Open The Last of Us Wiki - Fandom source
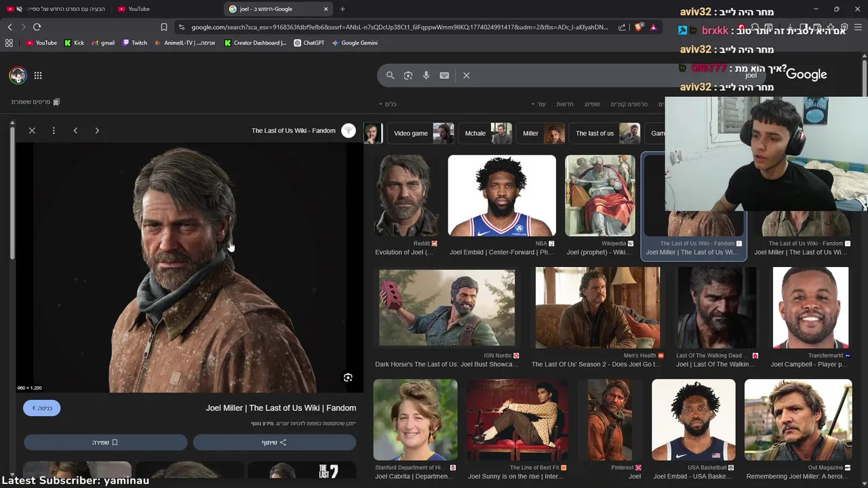This screenshot has width=868, height=488. tap(303, 130)
